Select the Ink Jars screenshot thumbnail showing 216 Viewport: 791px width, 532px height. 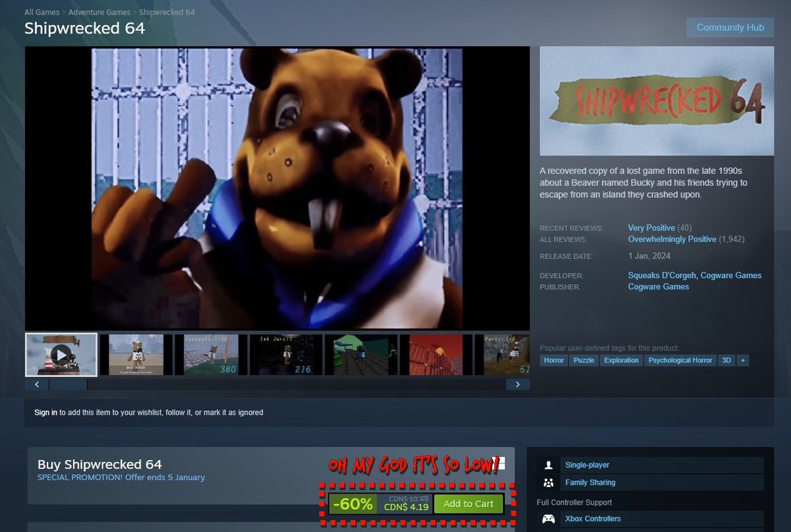[x=286, y=355]
